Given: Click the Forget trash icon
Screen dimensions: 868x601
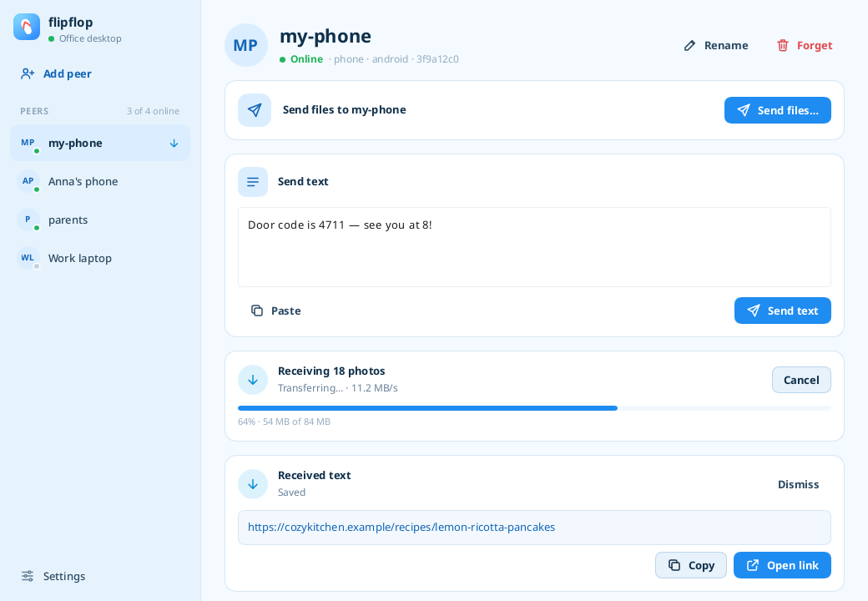Looking at the screenshot, I should pos(783,45).
